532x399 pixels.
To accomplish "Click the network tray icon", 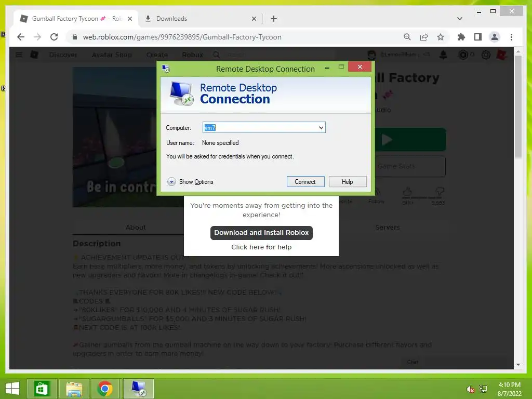I will point(483,389).
